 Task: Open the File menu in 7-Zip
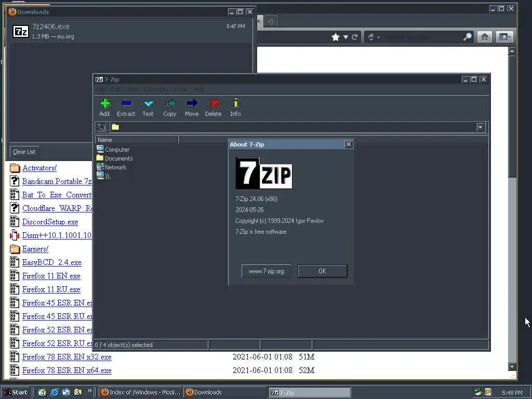point(100,89)
